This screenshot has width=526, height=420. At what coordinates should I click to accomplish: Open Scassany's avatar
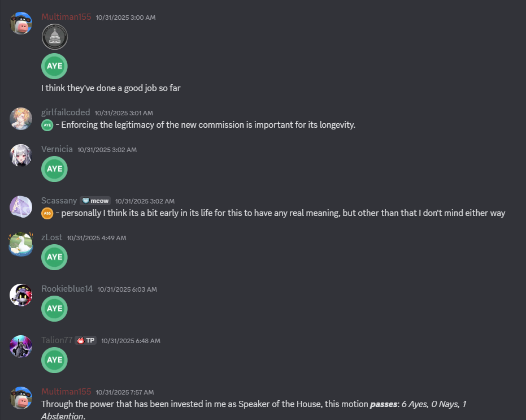point(21,207)
